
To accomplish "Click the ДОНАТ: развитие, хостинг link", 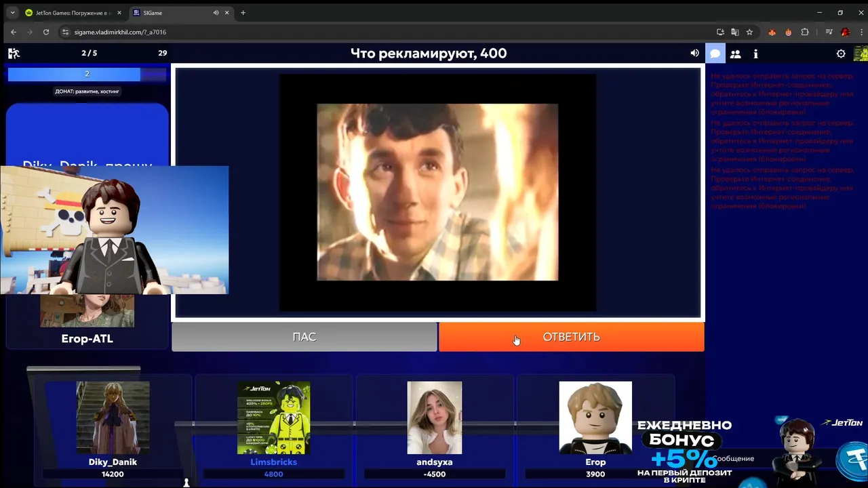I will 87,91.
